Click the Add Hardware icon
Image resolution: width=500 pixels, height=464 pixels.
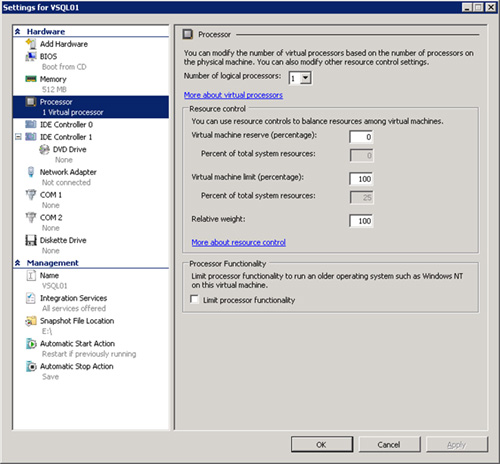(x=31, y=44)
